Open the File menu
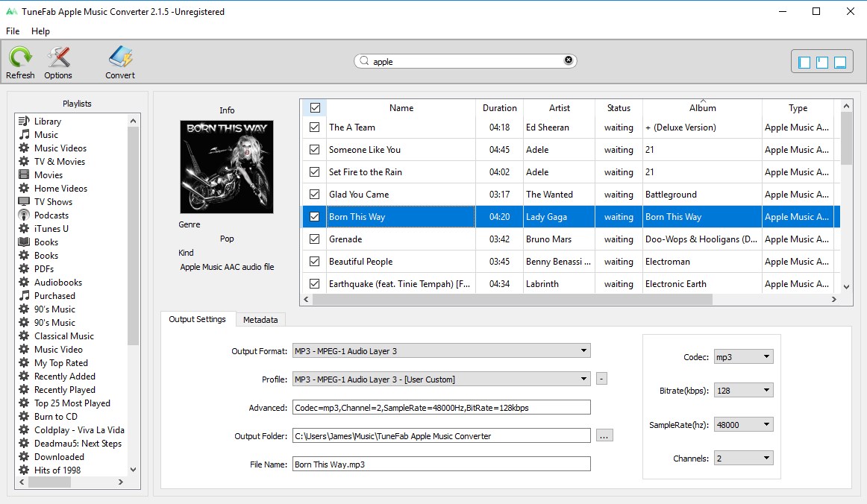 click(x=13, y=31)
